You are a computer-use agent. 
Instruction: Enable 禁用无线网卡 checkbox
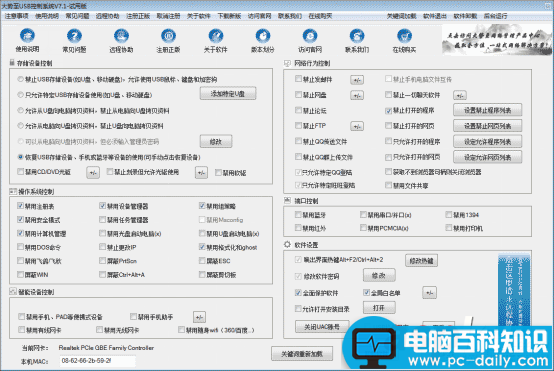100,330
